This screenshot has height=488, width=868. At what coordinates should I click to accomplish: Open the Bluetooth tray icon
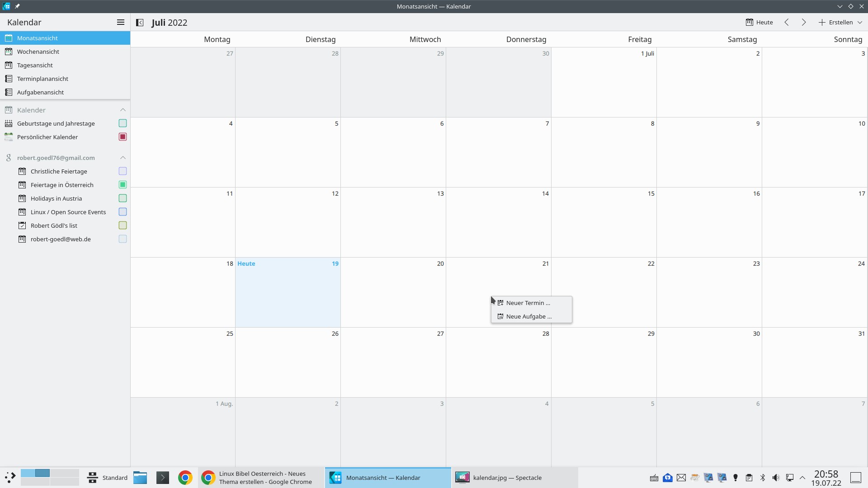click(x=763, y=478)
